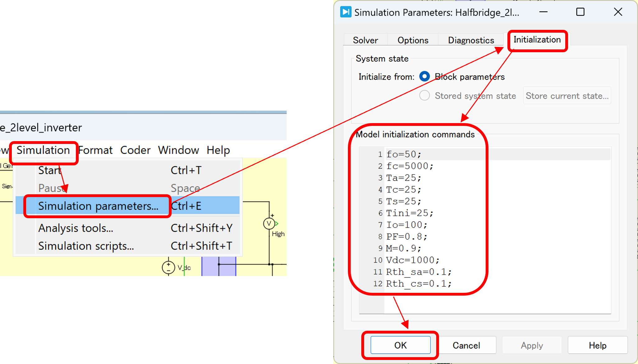638x364 pixels.
Task: Click the fc=5000 line in commands editor
Action: (410, 166)
